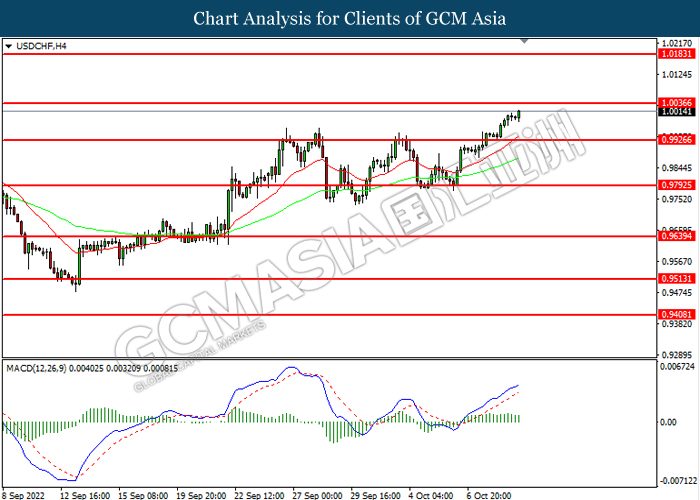Screen dimensions: 700x500
Task: Click the 15 Sep 08:00 time label
Action: point(143,495)
